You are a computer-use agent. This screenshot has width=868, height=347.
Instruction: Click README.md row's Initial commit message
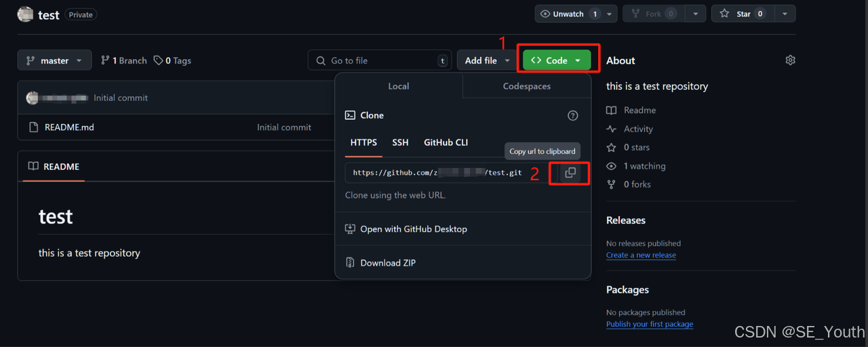pyautogui.click(x=284, y=127)
